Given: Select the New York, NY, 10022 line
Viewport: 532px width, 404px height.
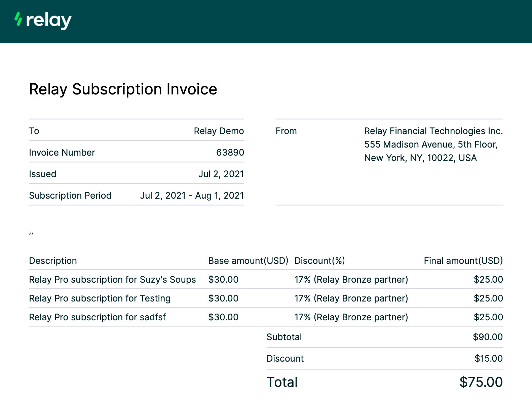Looking at the screenshot, I should pyautogui.click(x=420, y=158).
